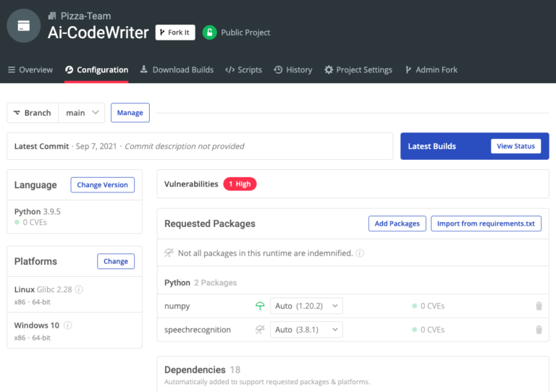Delete the numpy package via trash icon
Viewport: 556px width, 392px height.
539,306
